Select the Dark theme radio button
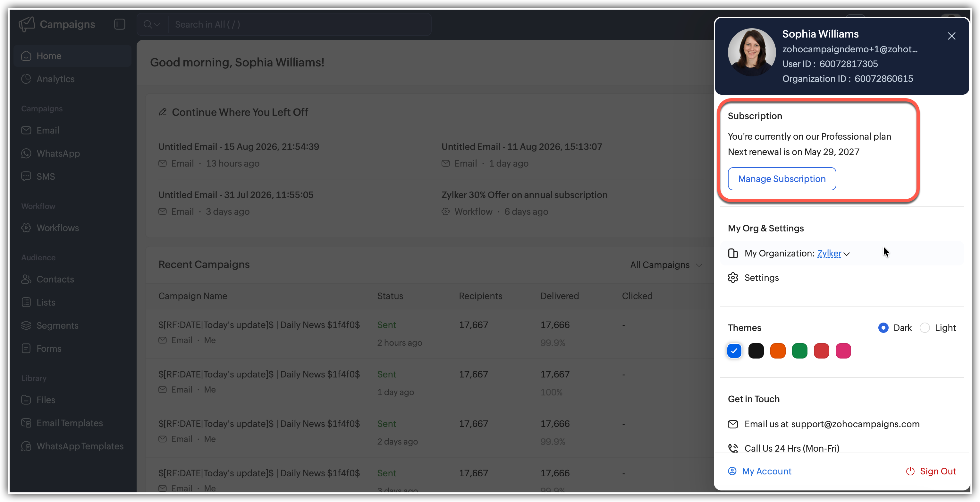The image size is (980, 502). (883, 328)
